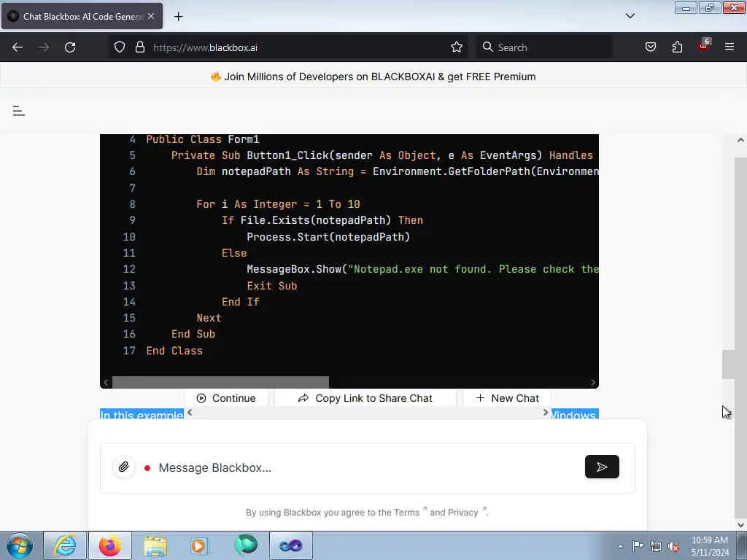Click the code block scroll-right arrow
Image resolution: width=747 pixels, height=560 pixels.
point(592,382)
